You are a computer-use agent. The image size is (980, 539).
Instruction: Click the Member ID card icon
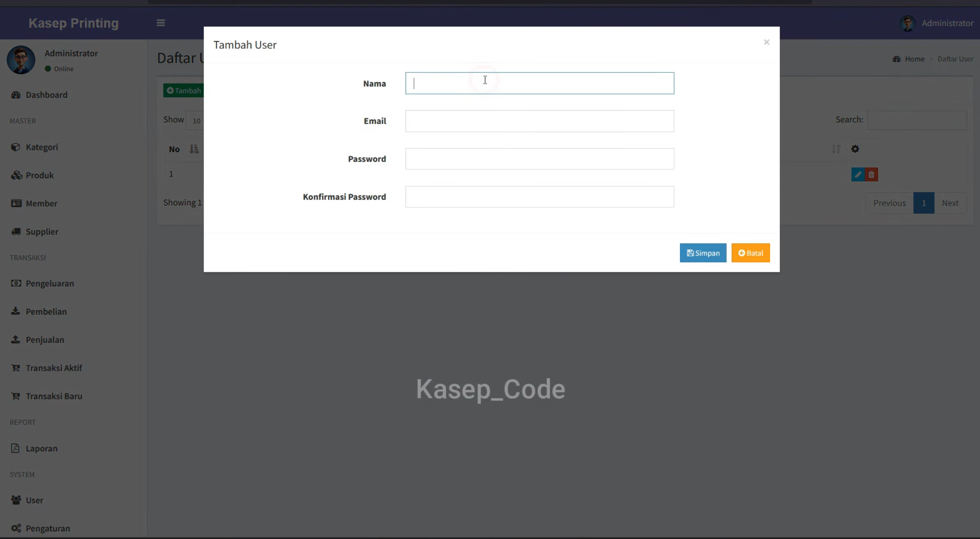(x=16, y=203)
